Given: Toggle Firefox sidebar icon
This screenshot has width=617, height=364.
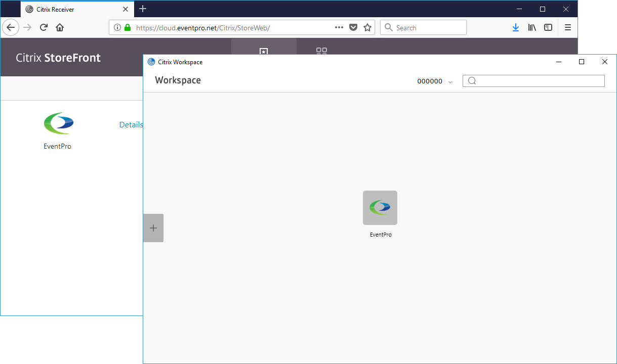Looking at the screenshot, I should click(x=548, y=27).
